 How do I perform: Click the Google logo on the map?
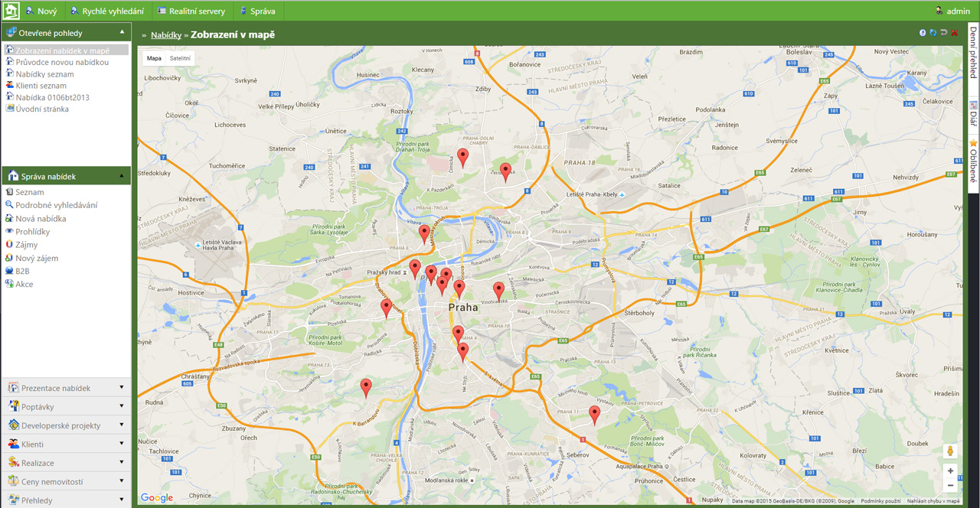point(157,498)
